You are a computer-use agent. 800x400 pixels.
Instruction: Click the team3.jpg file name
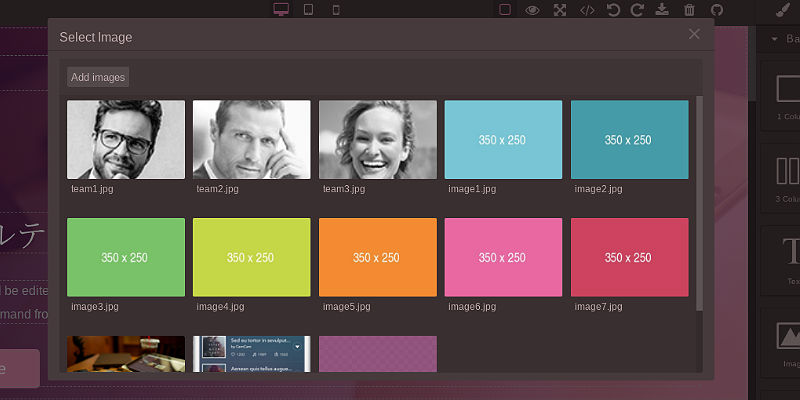click(x=344, y=189)
